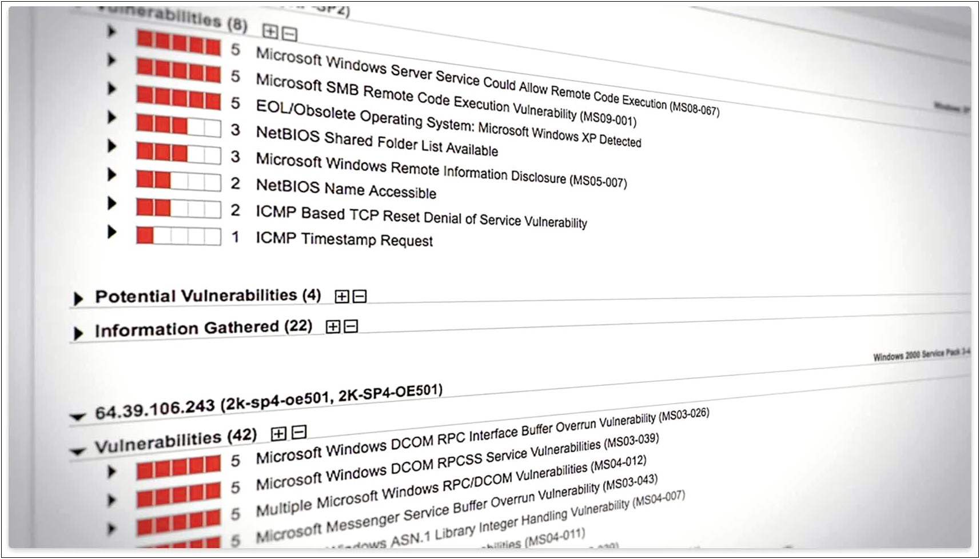Open DCOM RPCSS Service Vulnerabilities (MS03-039) entry

point(457,462)
